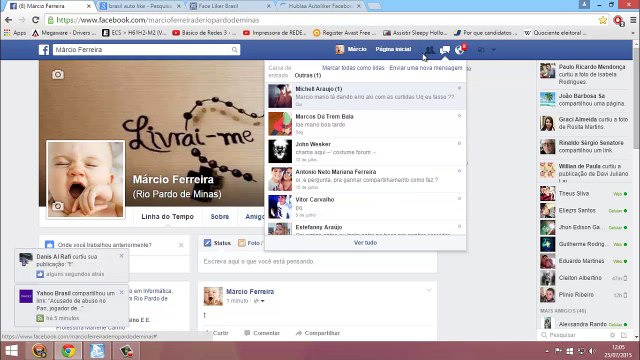Open 'Megaware - Drivers' bookmark
Viewport: 640px width, 360px height.
(64, 33)
